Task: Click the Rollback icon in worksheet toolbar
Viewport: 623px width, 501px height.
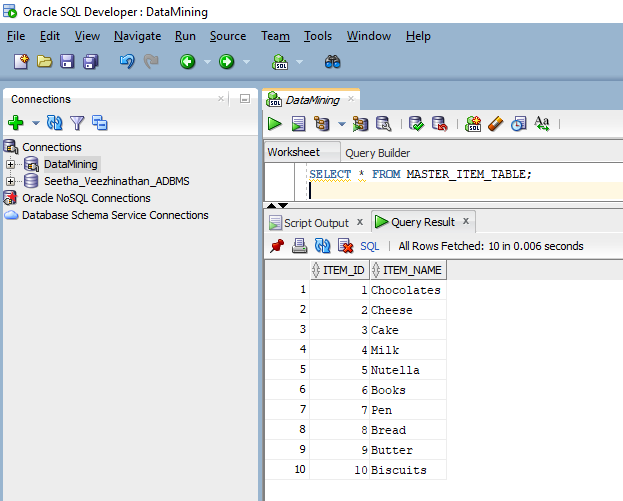Action: pos(439,124)
